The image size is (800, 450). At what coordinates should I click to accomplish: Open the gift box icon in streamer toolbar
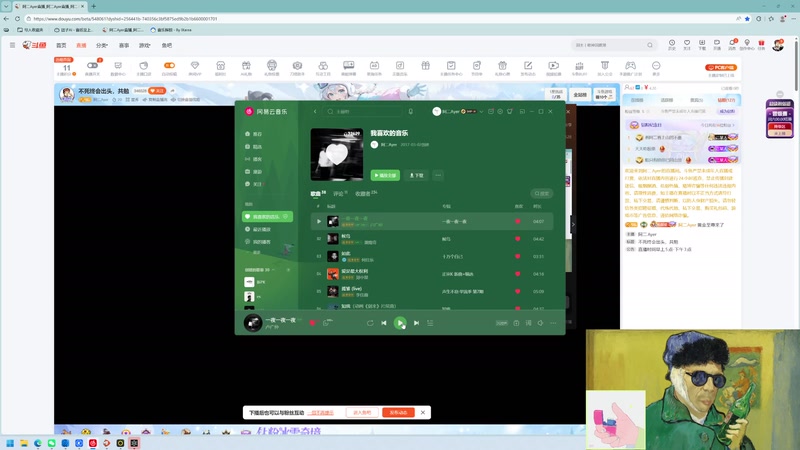426,67
